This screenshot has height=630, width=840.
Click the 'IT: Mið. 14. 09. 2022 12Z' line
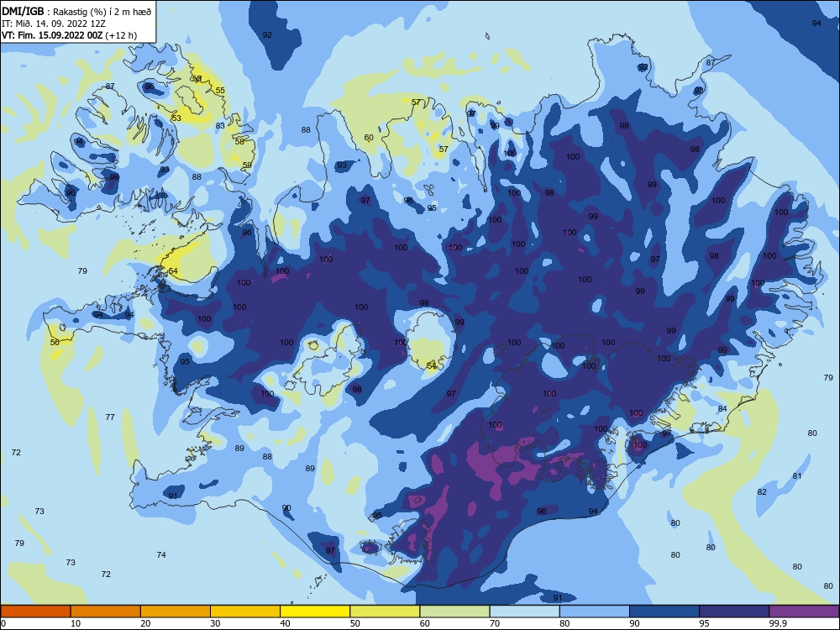(54, 24)
